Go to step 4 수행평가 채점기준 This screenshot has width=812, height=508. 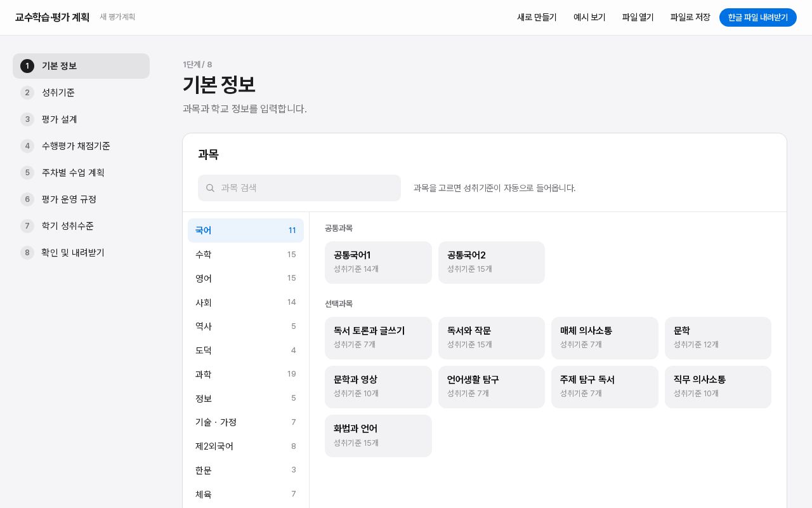point(81,146)
